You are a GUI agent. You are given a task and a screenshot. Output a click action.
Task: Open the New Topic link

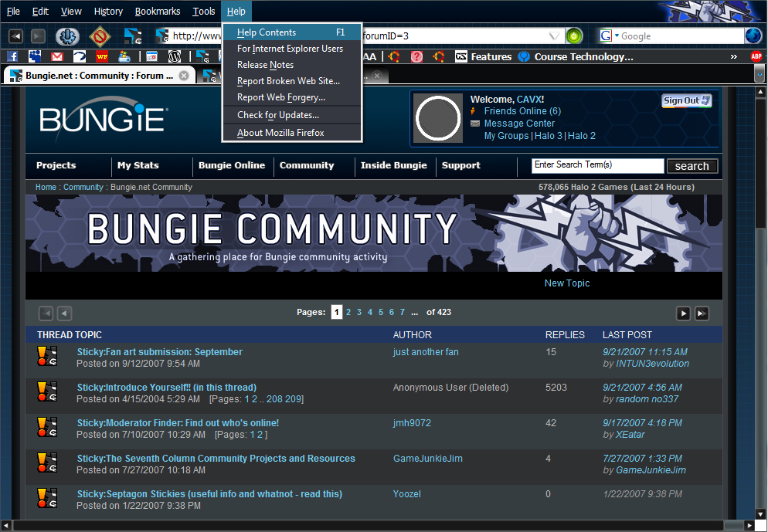tap(566, 283)
